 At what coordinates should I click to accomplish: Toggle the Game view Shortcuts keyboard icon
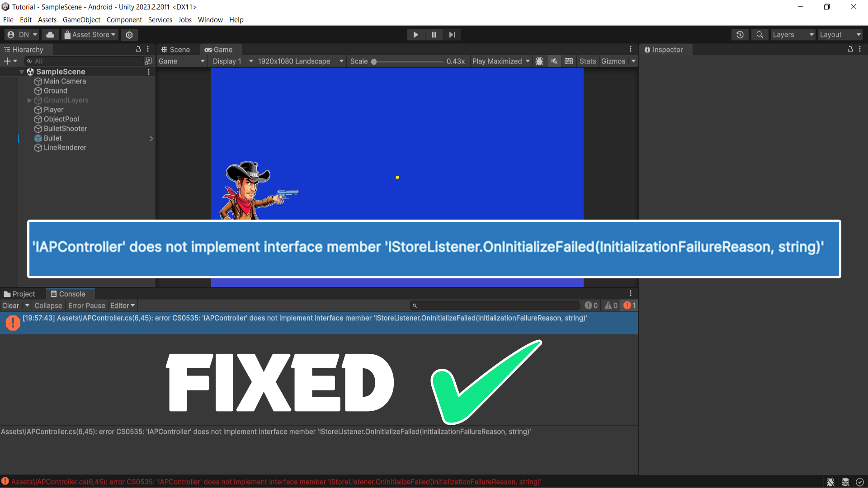coord(569,61)
